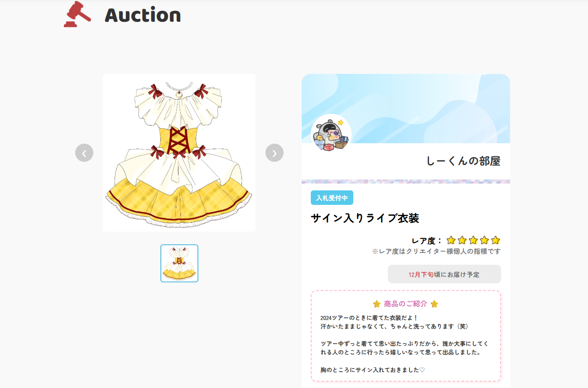Click the rarity disclaimer note text

point(436,251)
